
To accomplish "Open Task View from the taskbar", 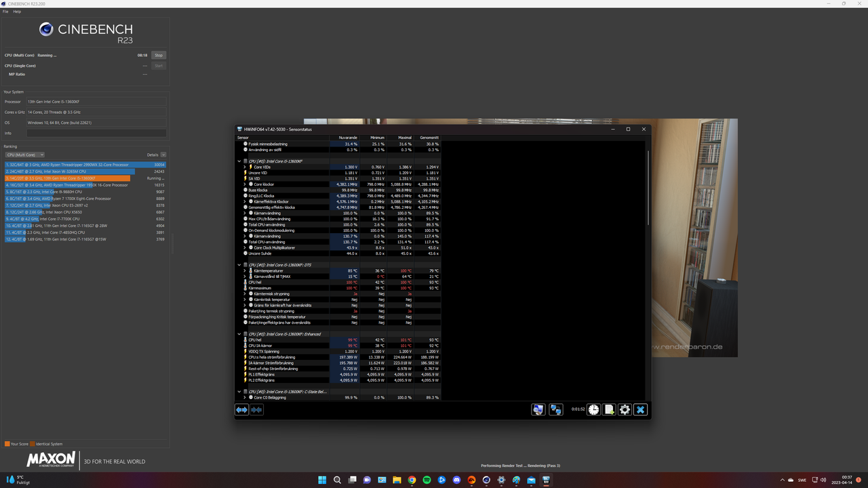I will (x=352, y=480).
